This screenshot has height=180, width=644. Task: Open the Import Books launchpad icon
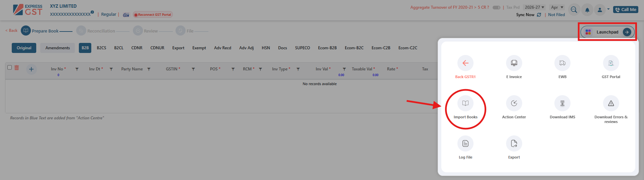(465, 104)
